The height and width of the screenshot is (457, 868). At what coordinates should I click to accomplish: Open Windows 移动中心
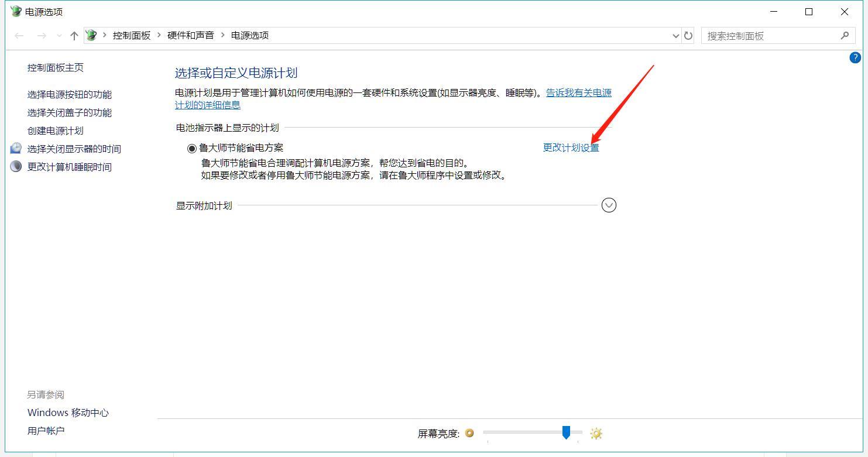click(68, 413)
